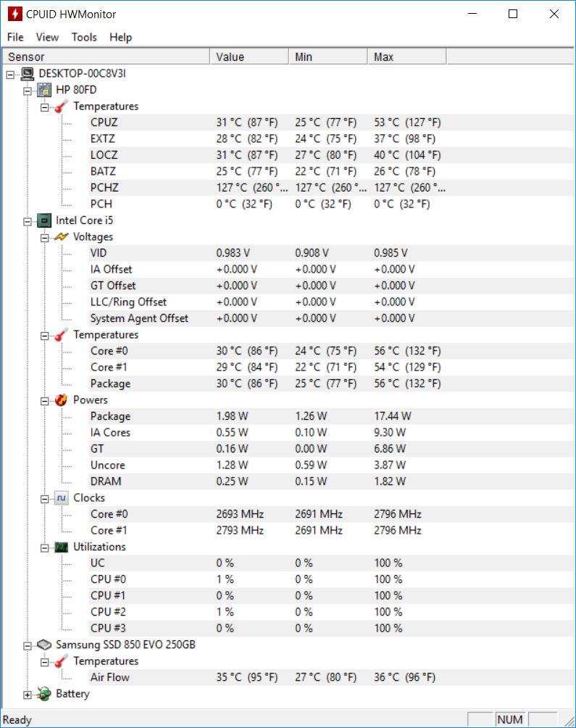Screen dimensions: 576x728
Task: Click the Battery icon in the tree
Action: [44, 694]
